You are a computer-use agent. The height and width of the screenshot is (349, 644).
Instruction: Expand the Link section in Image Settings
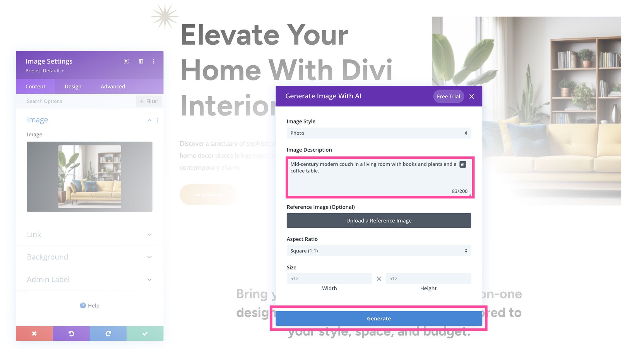pos(89,234)
